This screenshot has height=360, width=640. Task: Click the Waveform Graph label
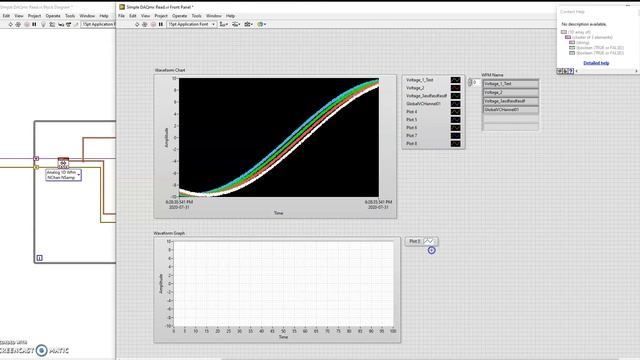point(169,233)
